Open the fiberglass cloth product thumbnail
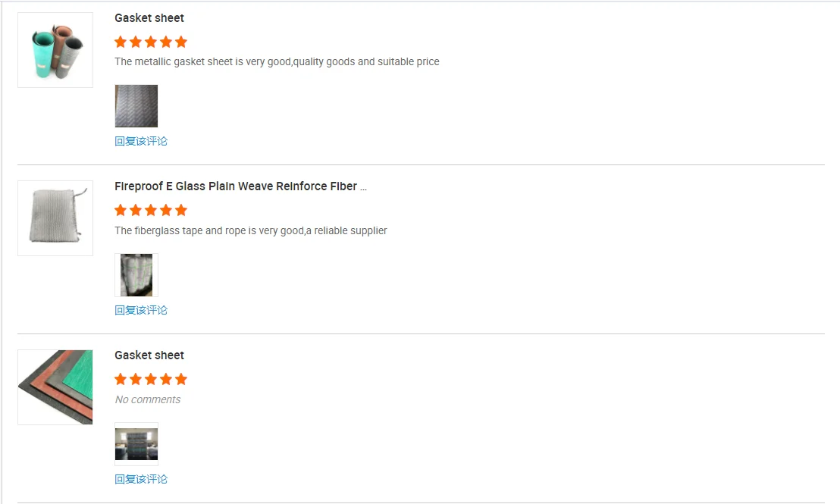The image size is (840, 504). pyautogui.click(x=55, y=218)
